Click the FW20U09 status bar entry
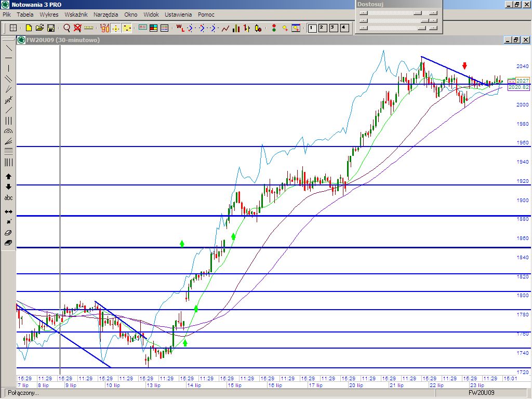The image size is (532, 399). tap(482, 393)
